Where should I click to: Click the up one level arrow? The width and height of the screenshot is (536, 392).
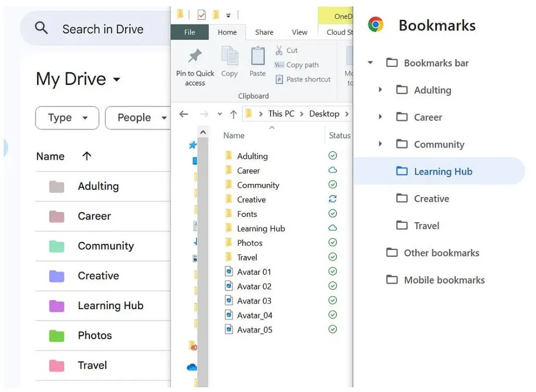pos(234,114)
